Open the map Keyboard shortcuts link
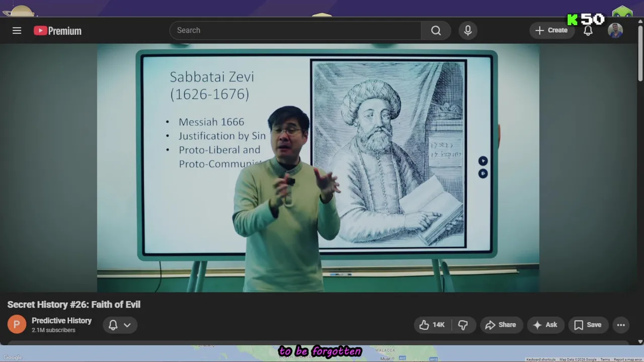The height and width of the screenshot is (362, 644). (541, 359)
